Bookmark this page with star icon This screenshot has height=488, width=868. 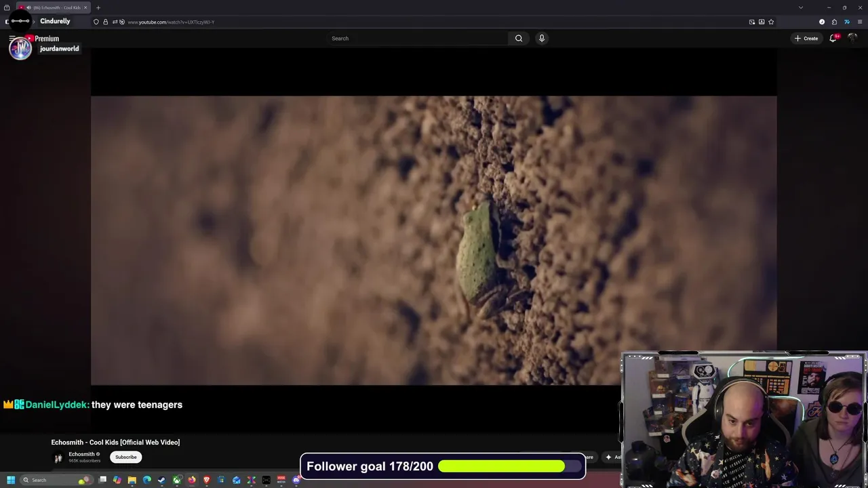(x=771, y=22)
